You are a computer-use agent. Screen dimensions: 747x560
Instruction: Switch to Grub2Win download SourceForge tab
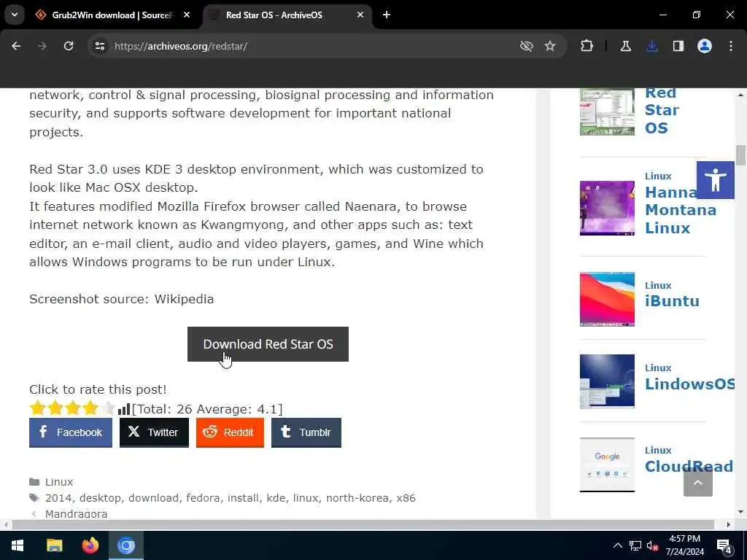coord(112,15)
